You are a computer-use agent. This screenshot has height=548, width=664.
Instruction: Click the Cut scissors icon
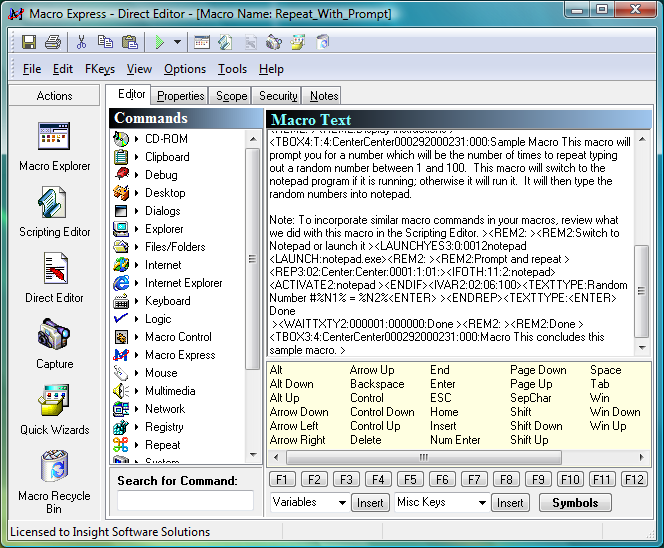[x=81, y=42]
